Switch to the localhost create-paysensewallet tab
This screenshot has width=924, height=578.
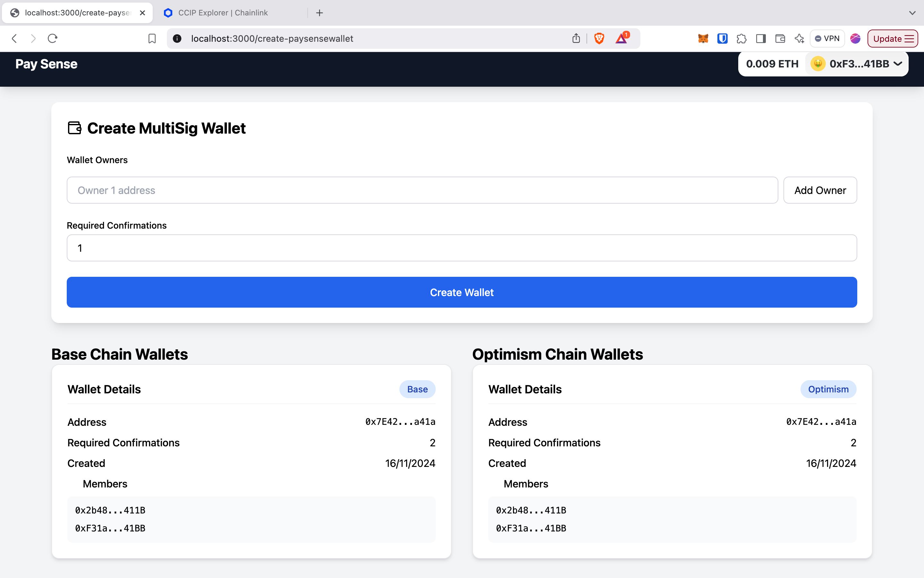(77, 13)
